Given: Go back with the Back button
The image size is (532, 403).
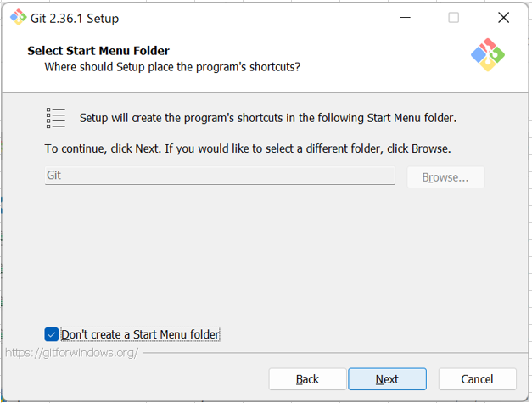Looking at the screenshot, I should (307, 379).
